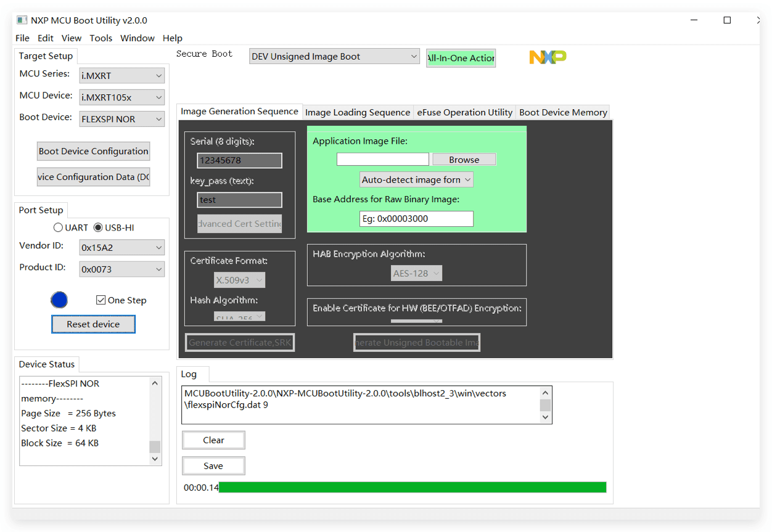The height and width of the screenshot is (532, 772).
Task: Click the Device Status scroll up arrow
Action: pyautogui.click(x=155, y=383)
